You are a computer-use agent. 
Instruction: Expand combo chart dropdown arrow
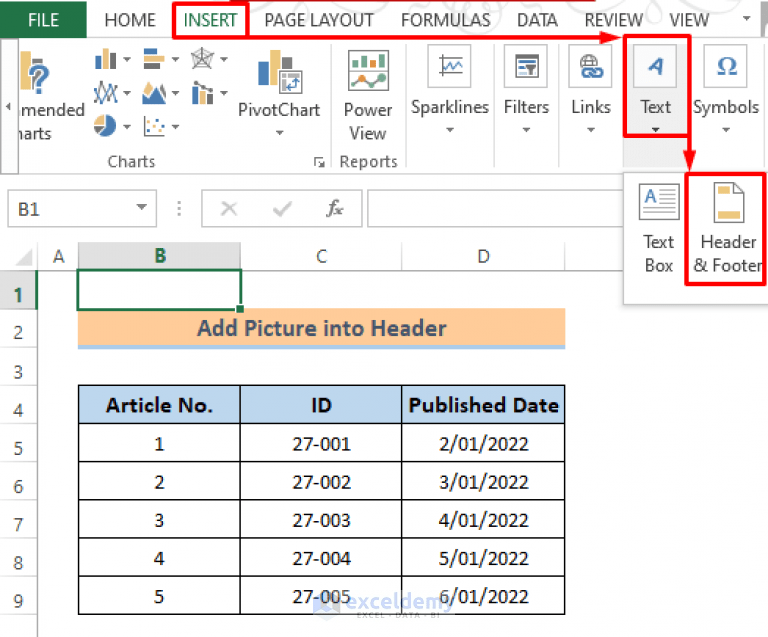pyautogui.click(x=224, y=93)
